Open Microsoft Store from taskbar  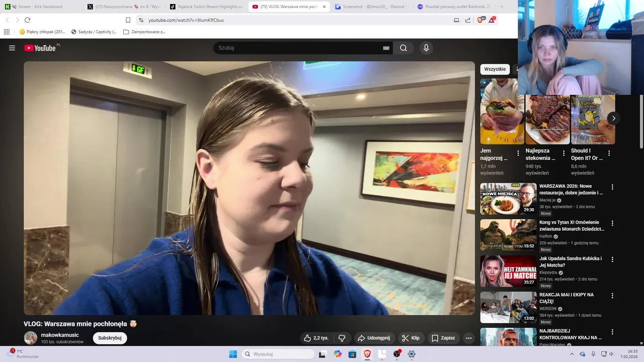[x=352, y=354]
